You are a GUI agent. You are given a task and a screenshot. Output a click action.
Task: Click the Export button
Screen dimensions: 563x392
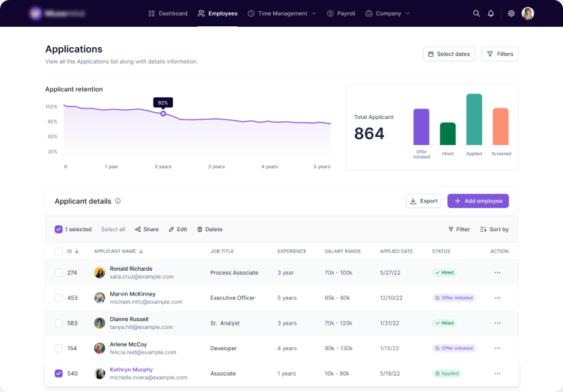click(x=423, y=201)
